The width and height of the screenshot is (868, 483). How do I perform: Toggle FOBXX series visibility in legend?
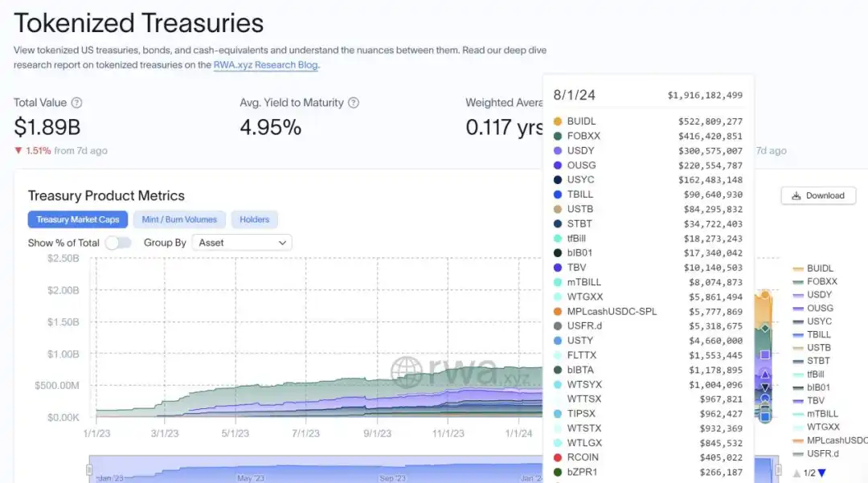tap(821, 282)
